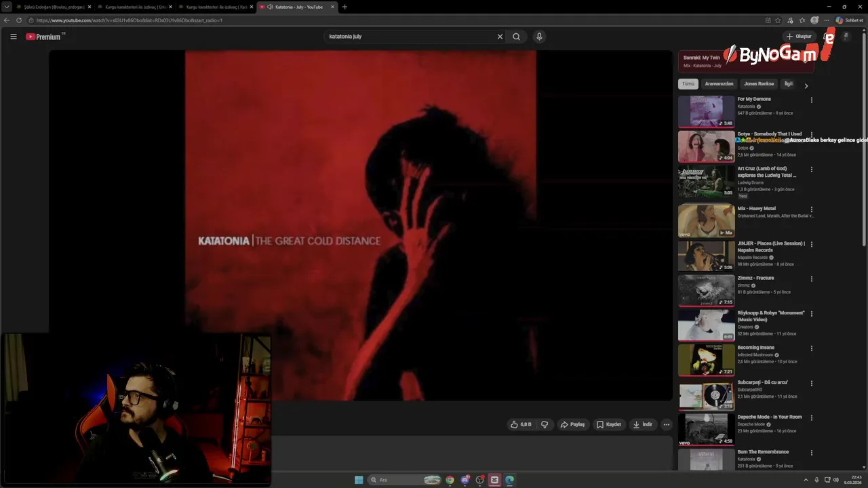
Task: Bookmark page with the star icon
Action: coord(778,20)
